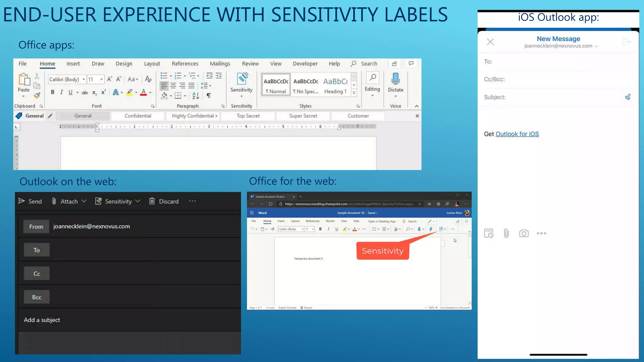Open more options ellipsis in Outlook web
644x362 pixels.
point(192,201)
